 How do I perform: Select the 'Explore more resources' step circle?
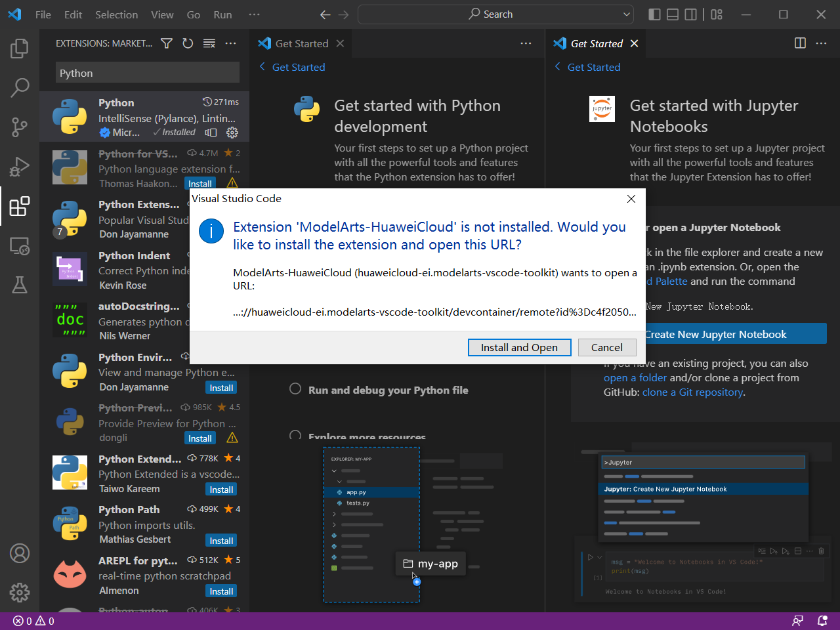(295, 436)
